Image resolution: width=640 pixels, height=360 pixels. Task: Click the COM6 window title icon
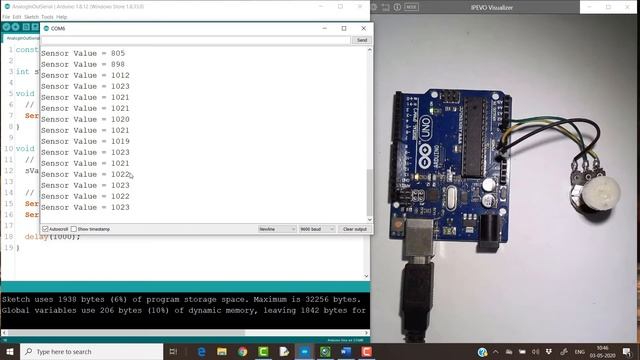46,29
